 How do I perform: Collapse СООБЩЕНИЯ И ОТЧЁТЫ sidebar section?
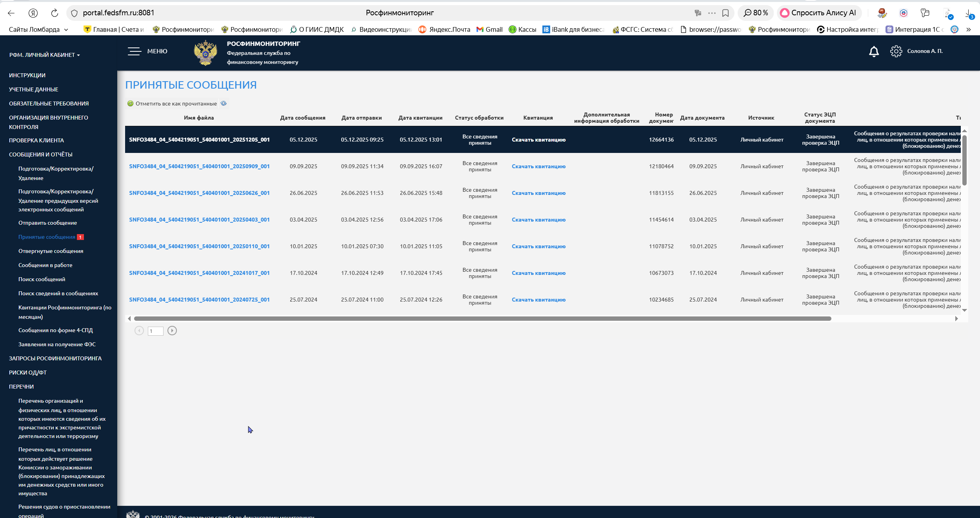pos(41,154)
